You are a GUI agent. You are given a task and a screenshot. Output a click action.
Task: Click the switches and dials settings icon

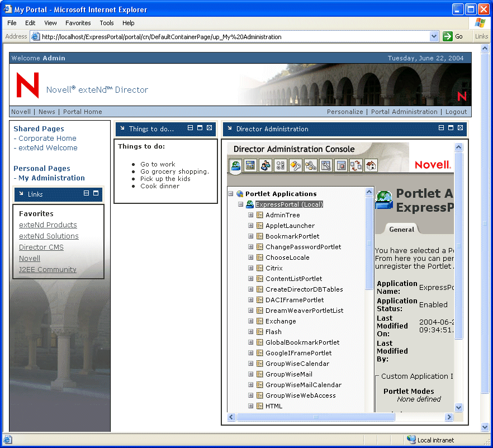(x=281, y=165)
